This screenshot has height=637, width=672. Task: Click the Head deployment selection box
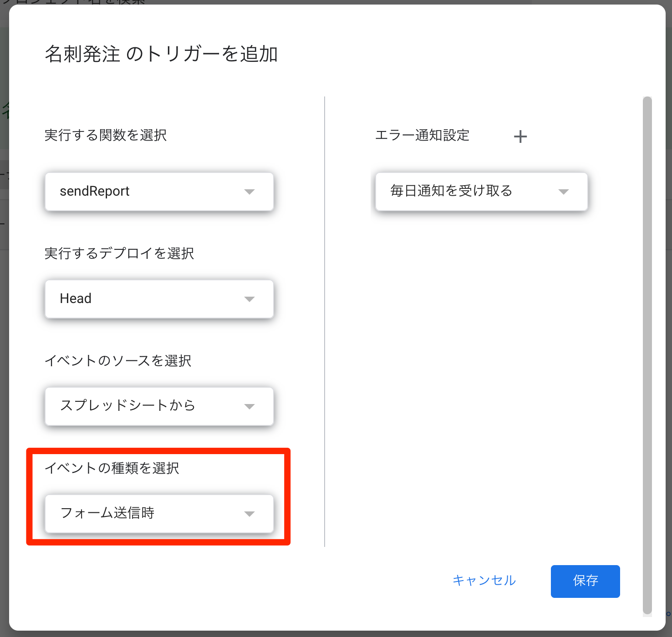tap(137, 299)
